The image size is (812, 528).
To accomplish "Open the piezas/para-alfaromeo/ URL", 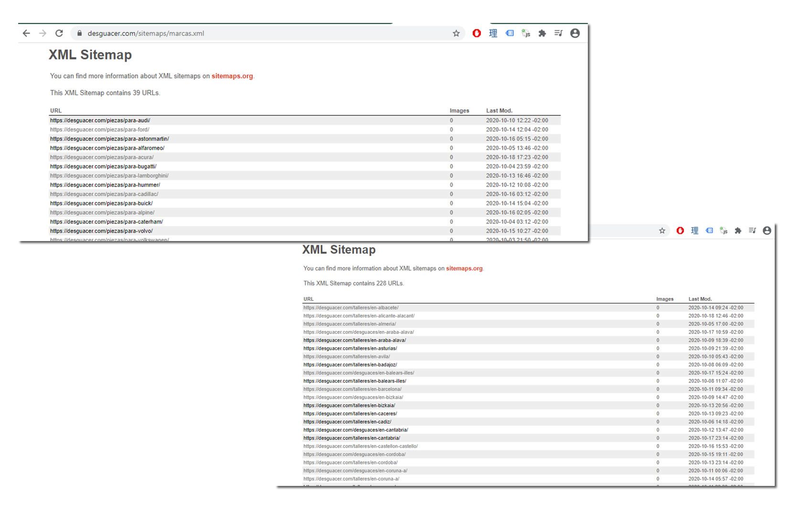I will pyautogui.click(x=107, y=148).
